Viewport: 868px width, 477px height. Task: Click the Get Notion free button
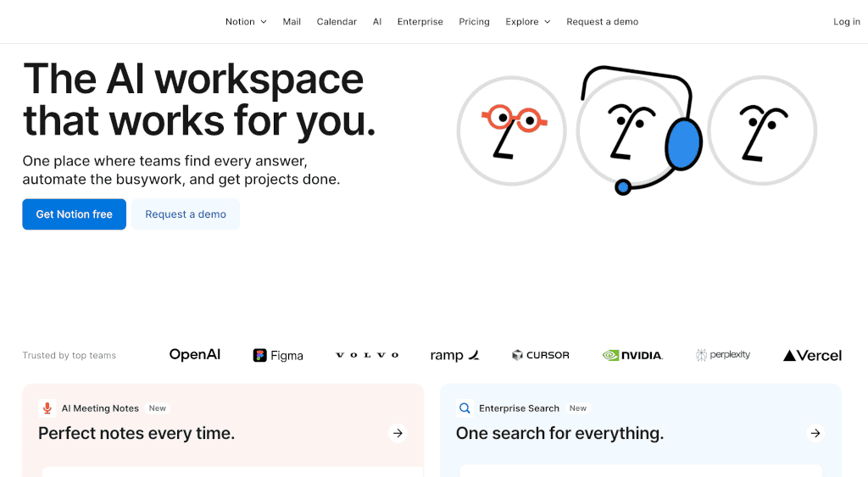(75, 214)
